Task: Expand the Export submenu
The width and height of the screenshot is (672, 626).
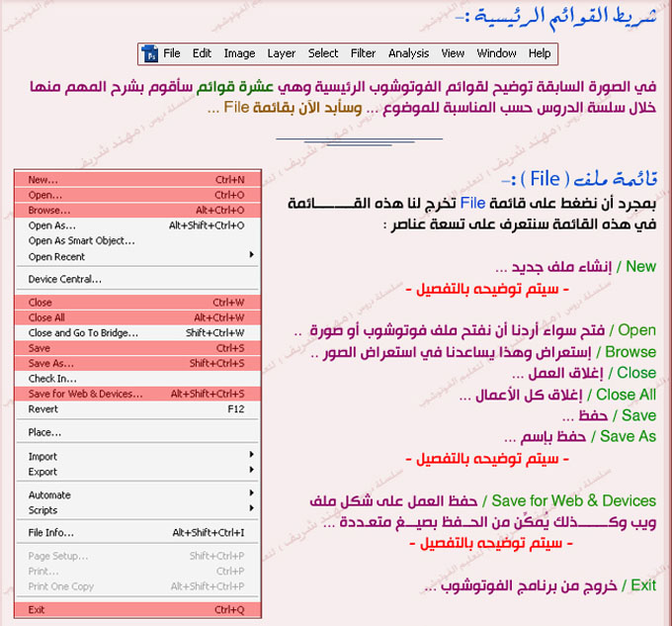Action: (137, 472)
